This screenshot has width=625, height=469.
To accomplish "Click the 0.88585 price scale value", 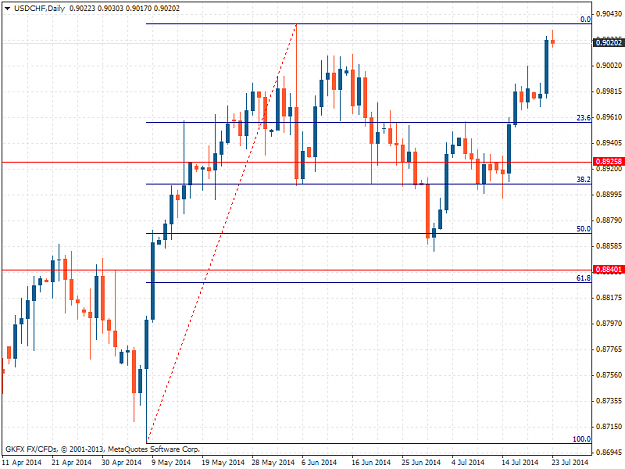I will click(x=609, y=246).
